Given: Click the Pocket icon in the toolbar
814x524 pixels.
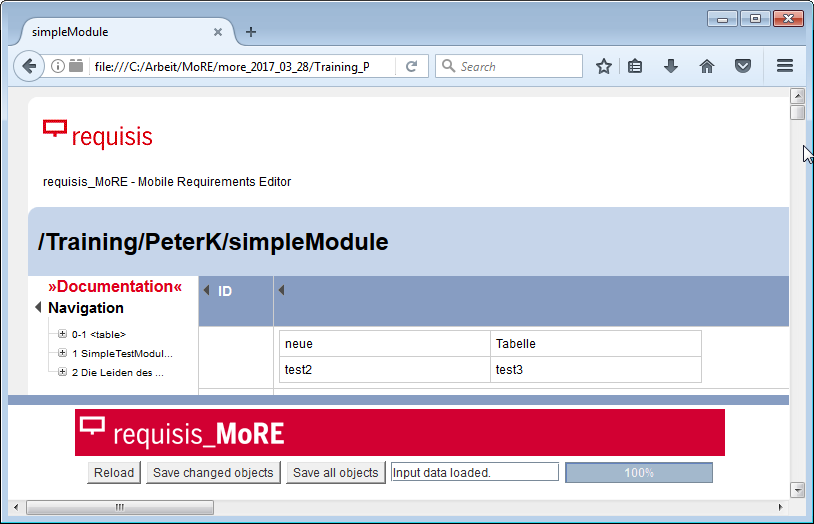Looking at the screenshot, I should 743,66.
